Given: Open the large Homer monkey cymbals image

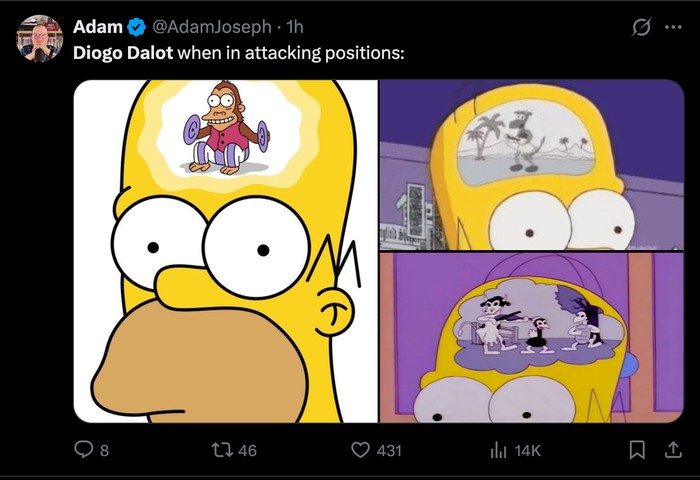Looking at the screenshot, I should click(x=225, y=250).
